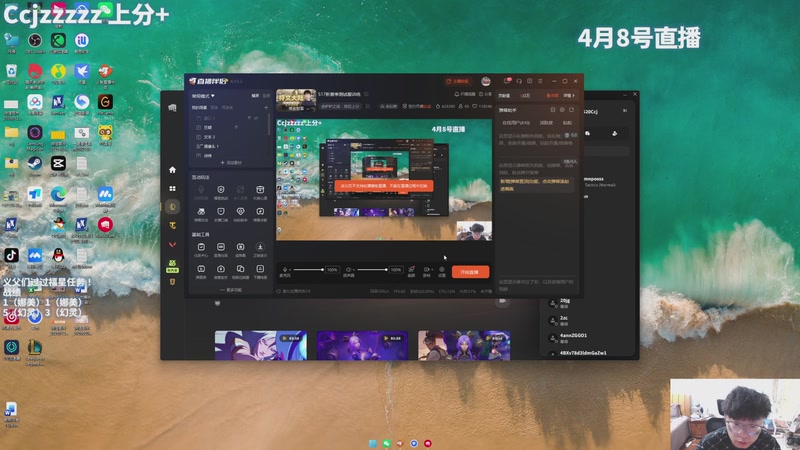The width and height of the screenshot is (800, 450).
Task: Click the webcam overlay inside the preview canvas
Action: click(474, 231)
